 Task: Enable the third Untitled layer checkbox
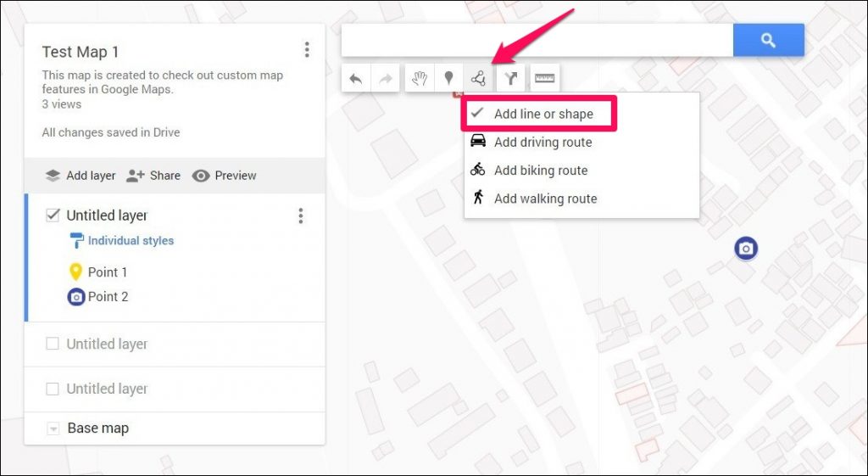pos(52,389)
